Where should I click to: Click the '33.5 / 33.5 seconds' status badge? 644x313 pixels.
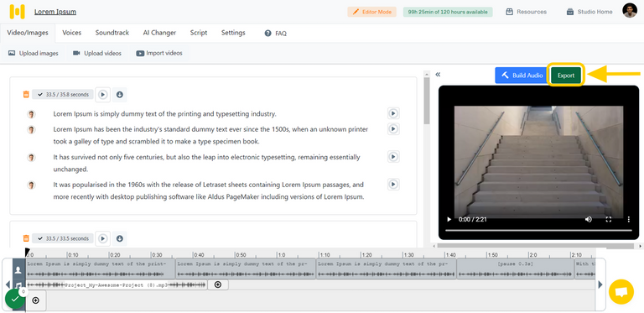click(x=63, y=238)
